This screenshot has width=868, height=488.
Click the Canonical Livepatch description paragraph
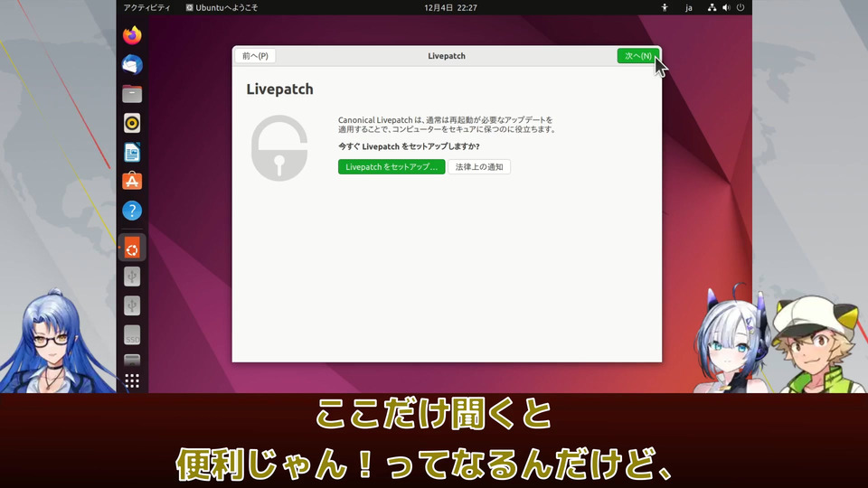447,125
